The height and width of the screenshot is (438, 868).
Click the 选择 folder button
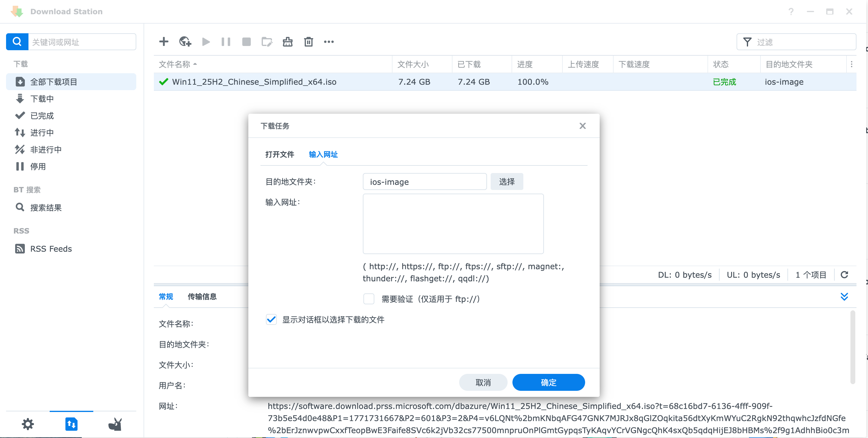coord(506,182)
